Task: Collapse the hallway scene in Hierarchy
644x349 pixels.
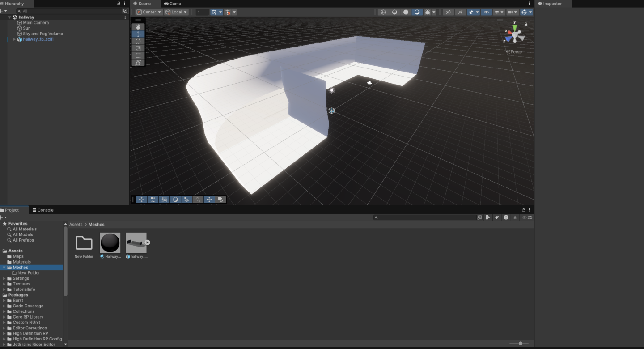Action: point(10,17)
